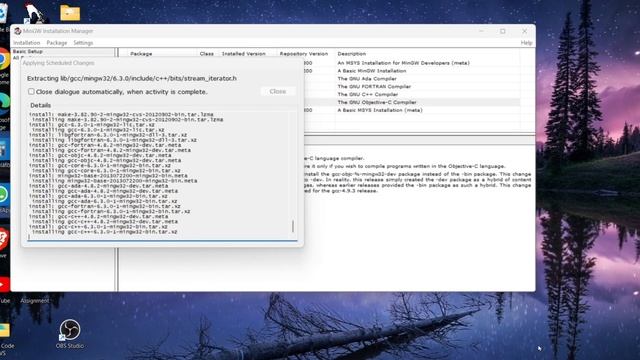Click the Description column header
Image resolution: width=640 pixels, height=360 pixels.
[x=352, y=54]
